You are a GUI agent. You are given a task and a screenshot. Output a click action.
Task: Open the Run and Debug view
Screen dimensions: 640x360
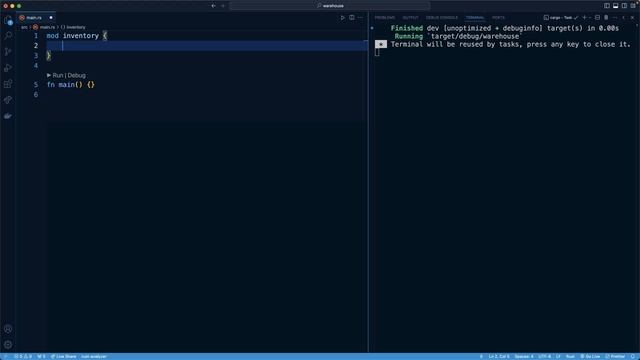(8, 68)
